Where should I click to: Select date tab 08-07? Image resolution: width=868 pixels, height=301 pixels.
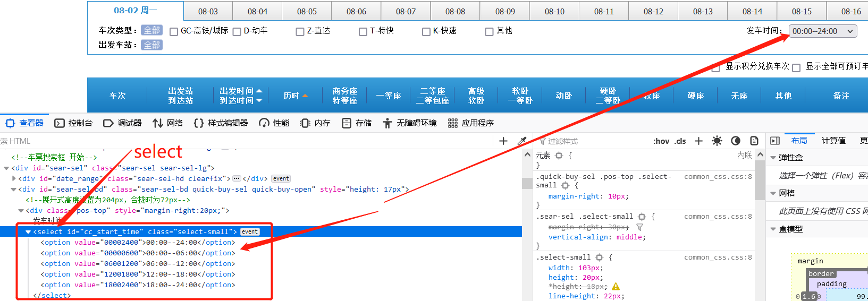tap(406, 11)
